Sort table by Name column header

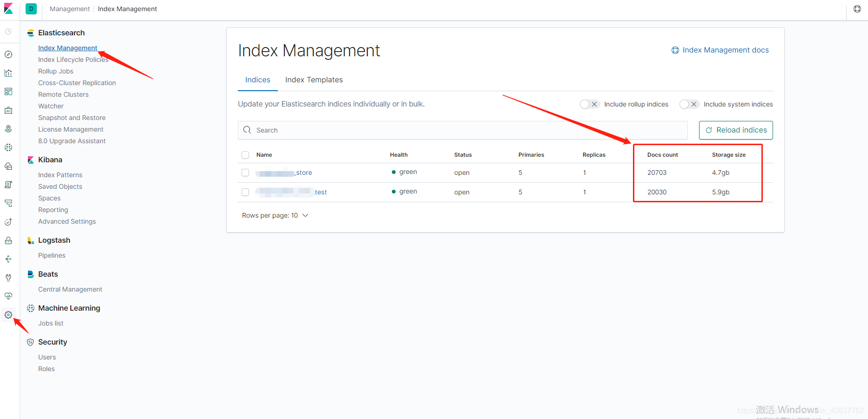coord(264,155)
